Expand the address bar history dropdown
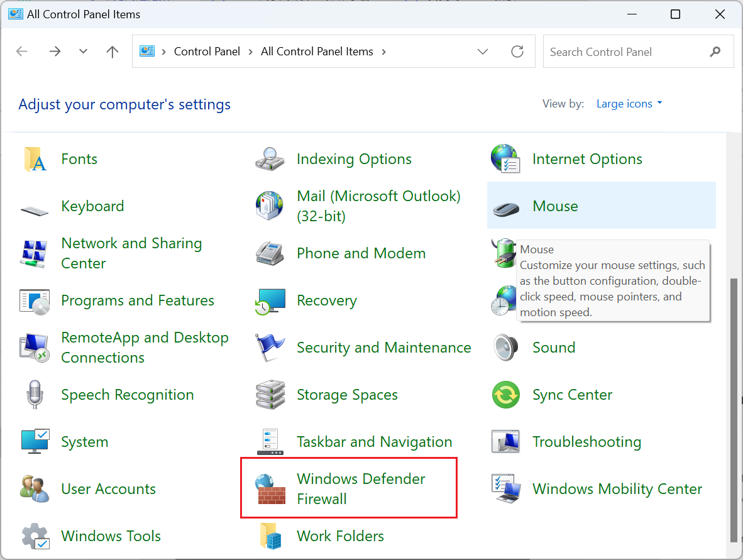Viewport: 743px width, 560px height. tap(482, 52)
